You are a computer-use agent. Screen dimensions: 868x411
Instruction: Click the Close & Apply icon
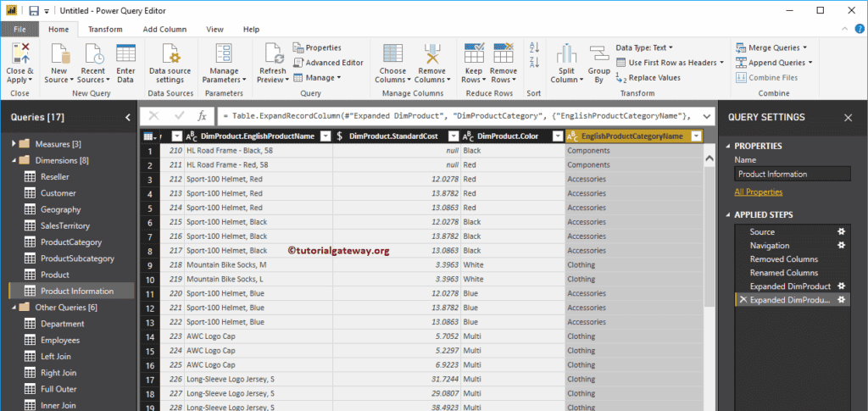tap(19, 53)
